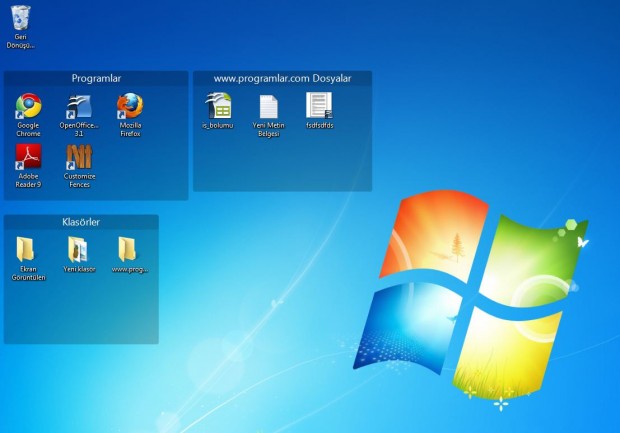
Task: Select the is_bolumu spreadsheet file
Action: 218,105
